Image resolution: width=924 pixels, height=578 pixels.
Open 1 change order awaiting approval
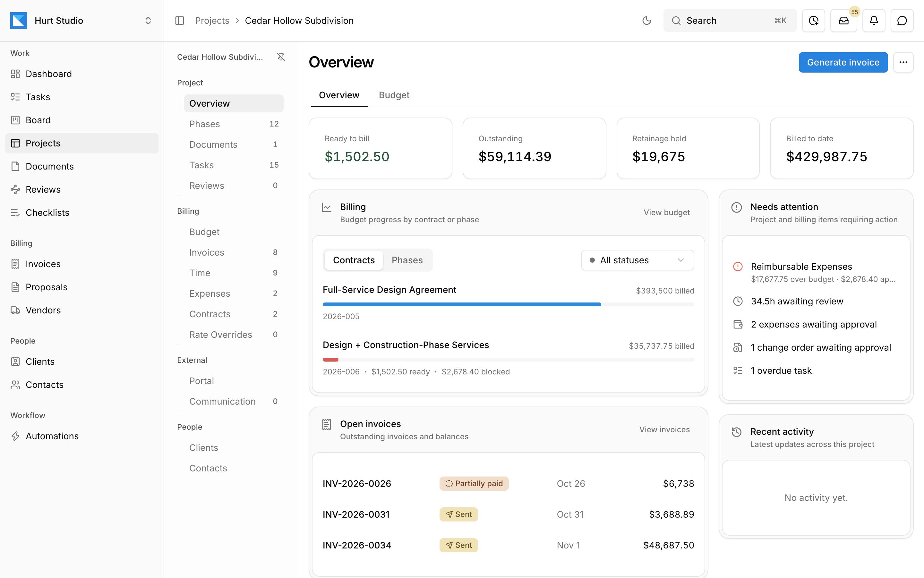click(816, 347)
